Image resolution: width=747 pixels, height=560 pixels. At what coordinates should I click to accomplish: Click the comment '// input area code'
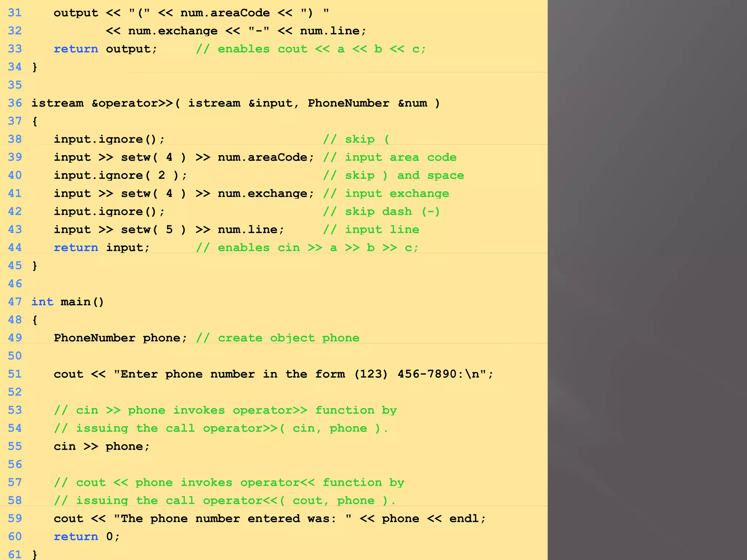pos(390,157)
